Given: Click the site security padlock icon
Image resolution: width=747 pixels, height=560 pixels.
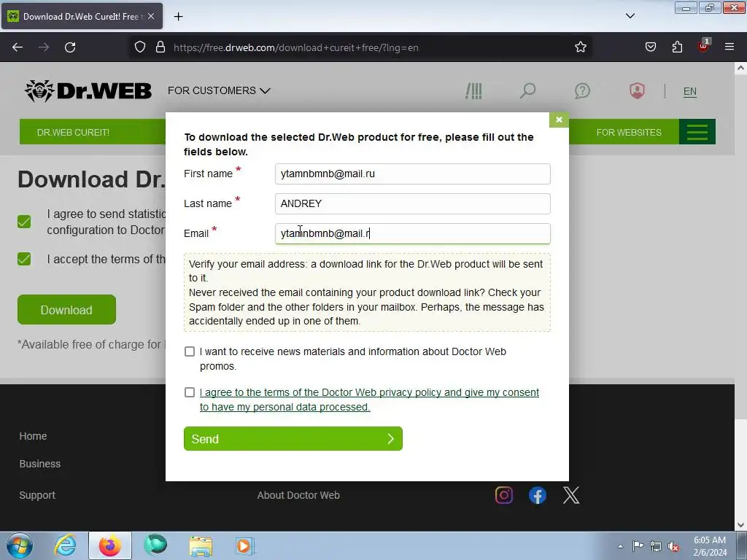Looking at the screenshot, I should pos(160,47).
